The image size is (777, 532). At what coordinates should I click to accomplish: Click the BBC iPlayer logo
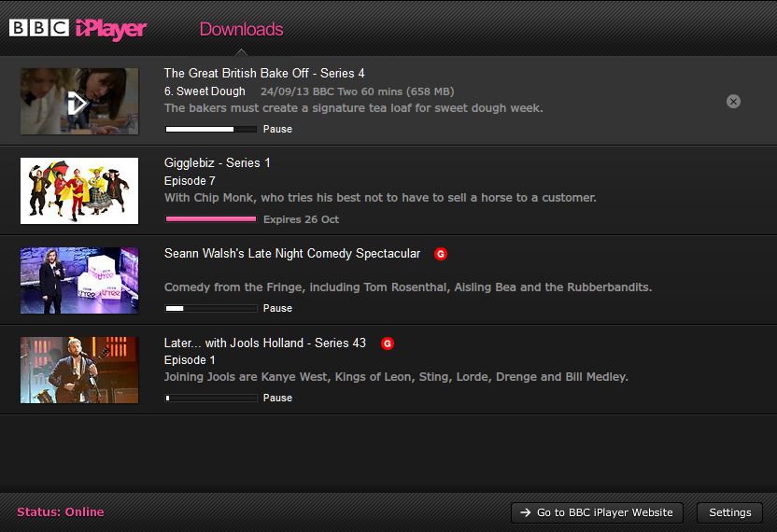click(78, 28)
